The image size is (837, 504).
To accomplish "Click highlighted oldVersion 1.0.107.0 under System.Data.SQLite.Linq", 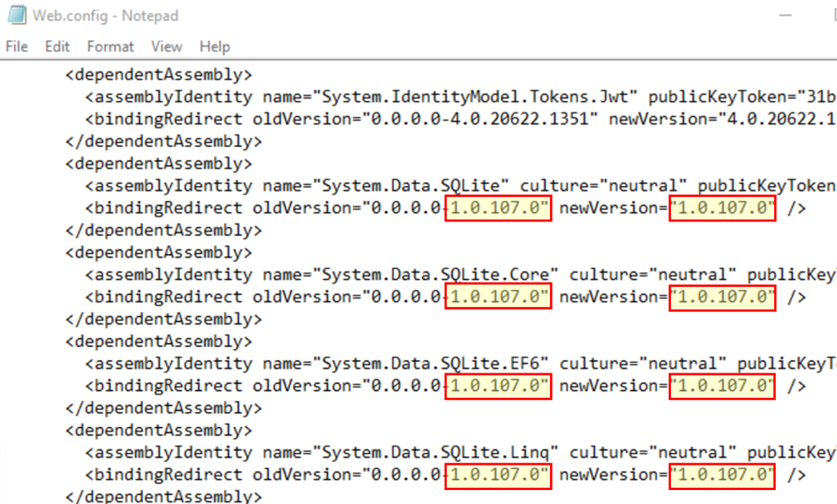I will (498, 475).
